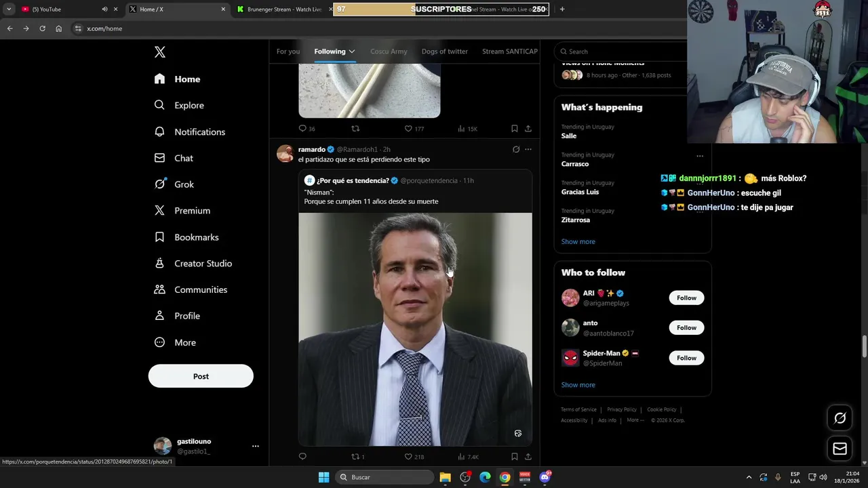Switch to the Coscu Army tab
Screen dimensions: 868x488
(x=389, y=52)
